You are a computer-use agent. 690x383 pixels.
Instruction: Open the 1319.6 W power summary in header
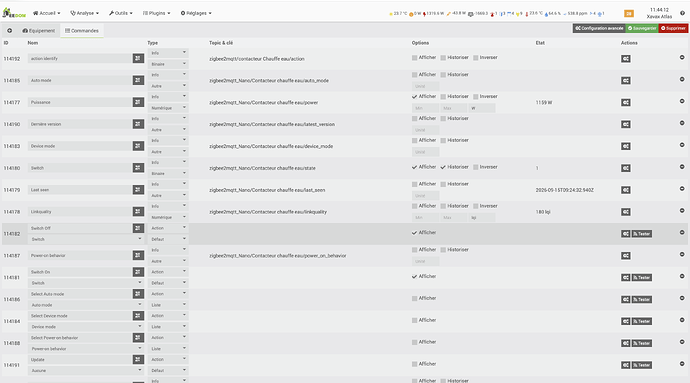coord(433,14)
